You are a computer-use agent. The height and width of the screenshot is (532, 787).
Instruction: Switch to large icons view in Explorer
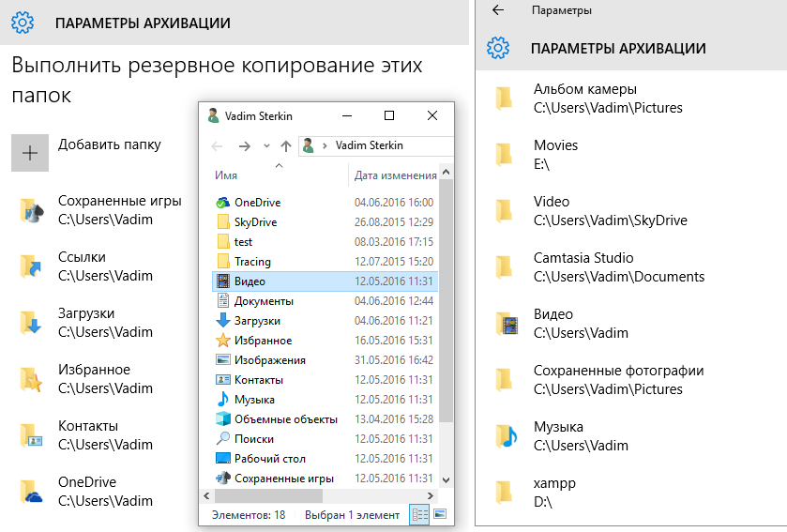tap(439, 515)
